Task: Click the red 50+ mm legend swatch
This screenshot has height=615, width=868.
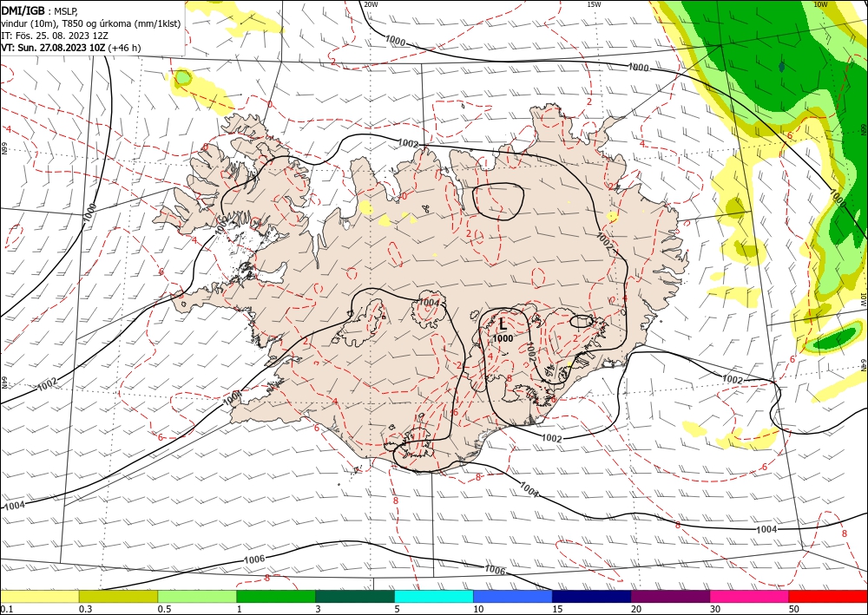Action: (x=828, y=596)
